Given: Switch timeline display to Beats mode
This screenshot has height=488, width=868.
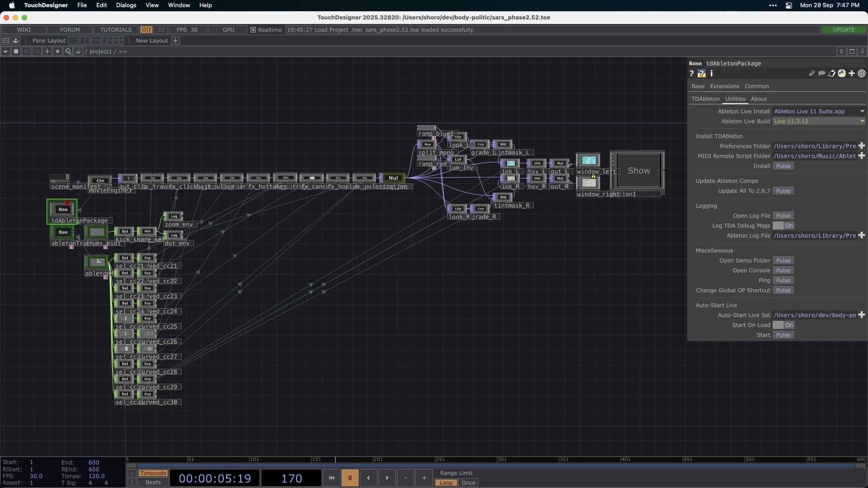Looking at the screenshot, I should pyautogui.click(x=153, y=482).
